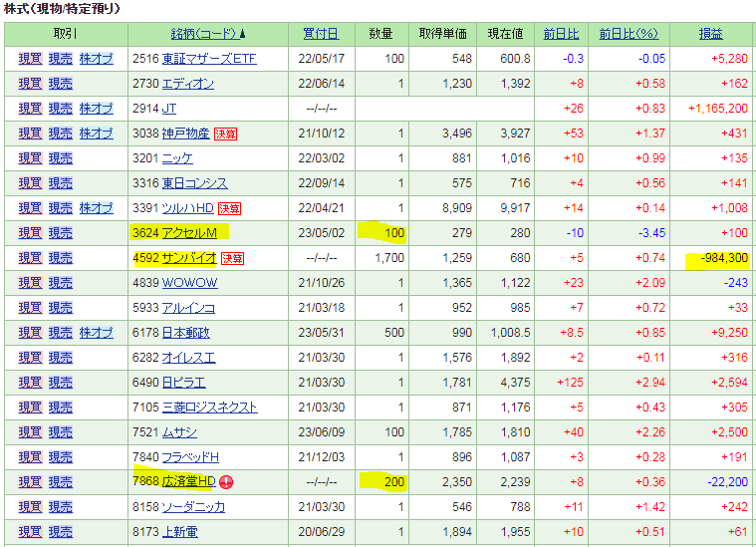756x547 pixels.
Task: Click 現買 for 東証マザーズETF row
Action: click(x=30, y=59)
